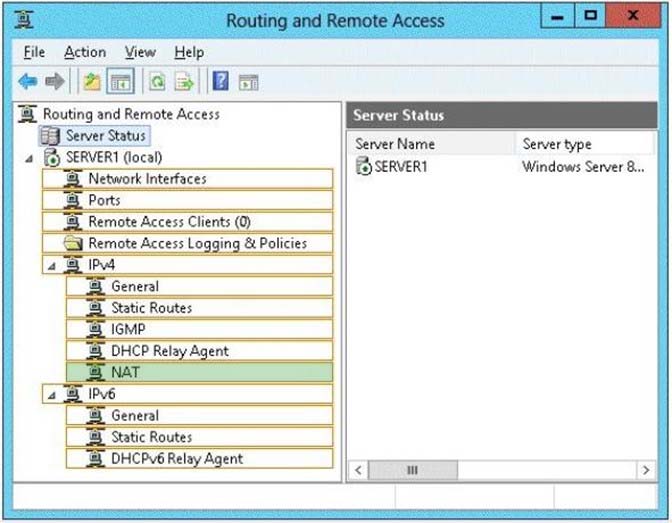Click the Remote Access Logging folder icon
This screenshot has height=523, width=672.
coord(73,243)
